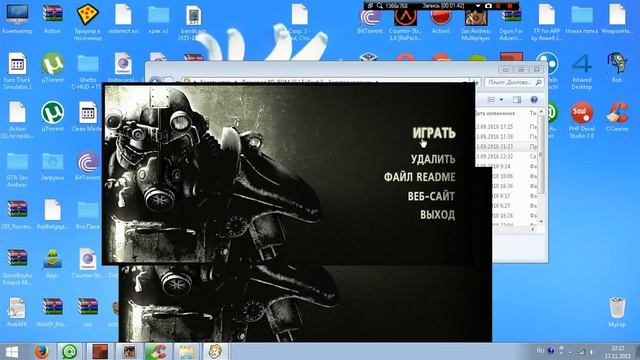The height and width of the screenshot is (360, 640).
Task: Select the Dgun For Advanc archive
Action: (511, 24)
